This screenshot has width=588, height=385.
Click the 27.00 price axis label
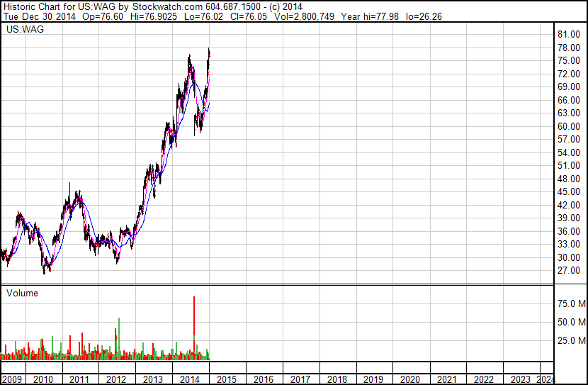coord(569,271)
